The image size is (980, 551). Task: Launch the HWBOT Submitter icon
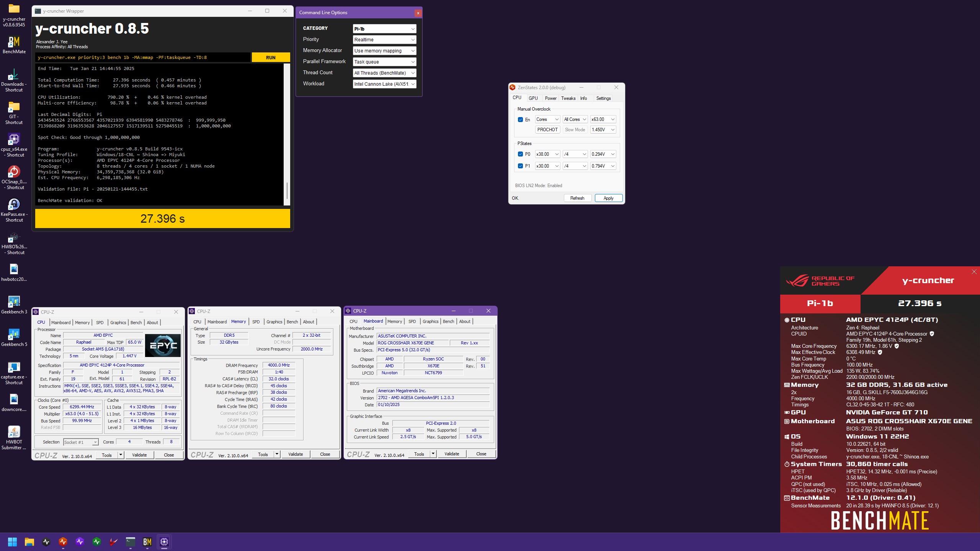click(x=14, y=438)
